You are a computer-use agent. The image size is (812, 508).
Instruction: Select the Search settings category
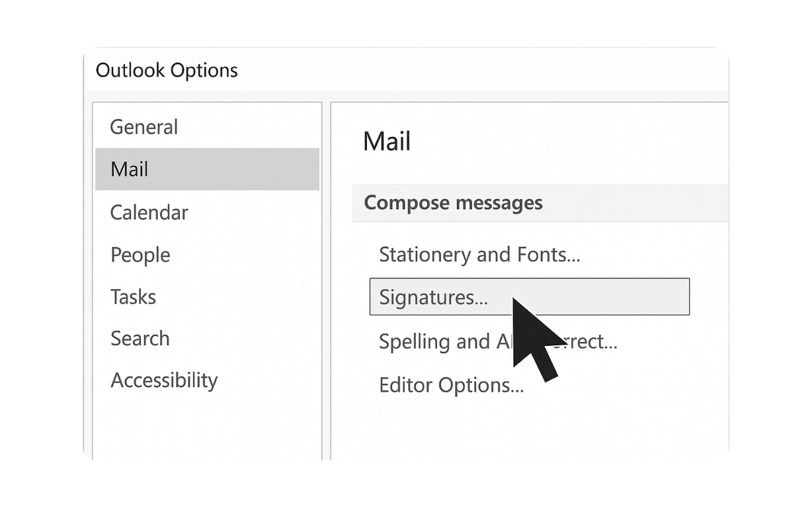pyautogui.click(x=140, y=339)
